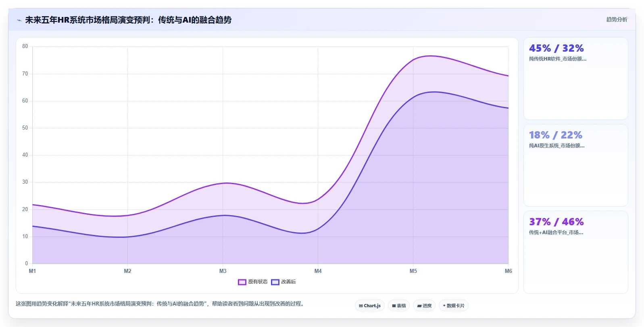Click the 原有状态 purple legend swatch

pyautogui.click(x=242, y=282)
